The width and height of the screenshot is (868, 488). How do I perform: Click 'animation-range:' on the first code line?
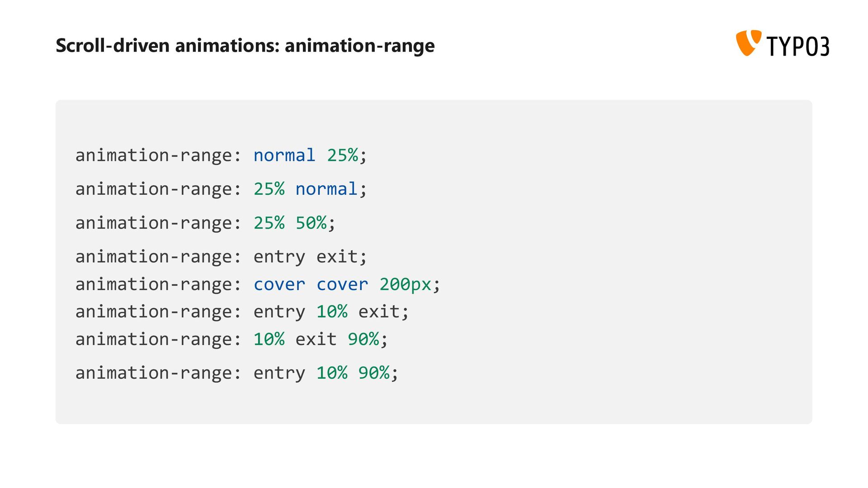(x=158, y=155)
